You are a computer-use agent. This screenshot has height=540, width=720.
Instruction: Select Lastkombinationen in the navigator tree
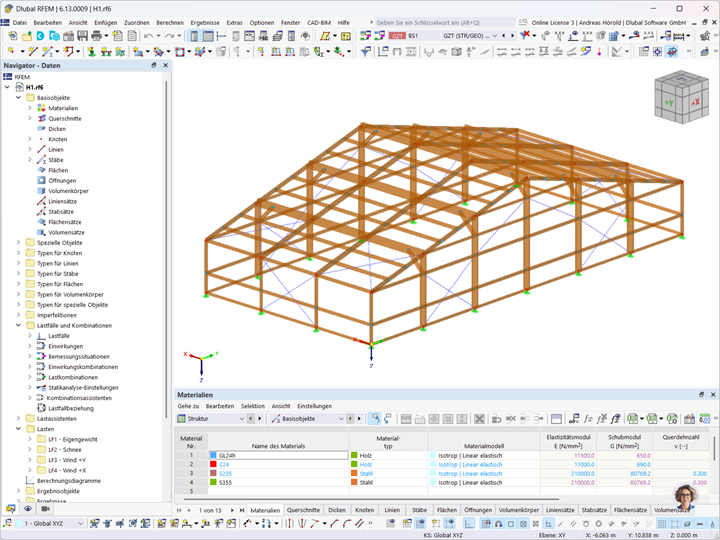73,377
